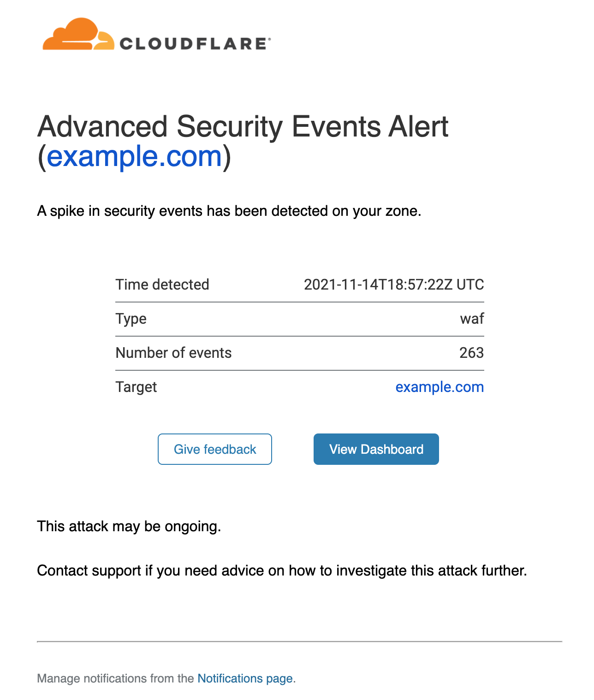Click the Target row label

point(136,387)
